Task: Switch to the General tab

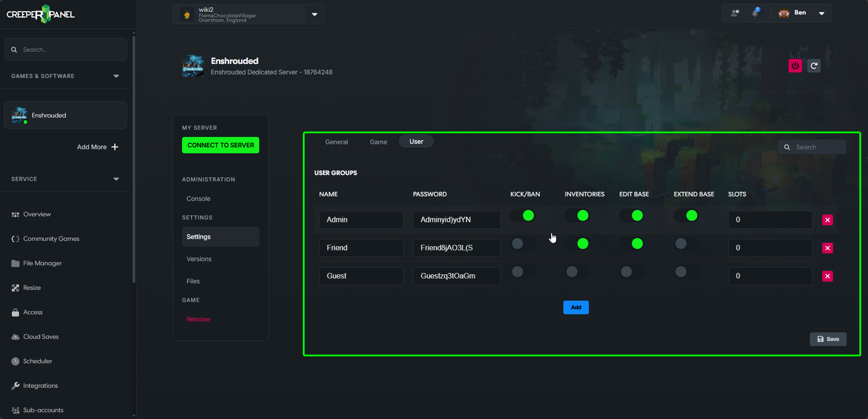Action: tap(337, 142)
